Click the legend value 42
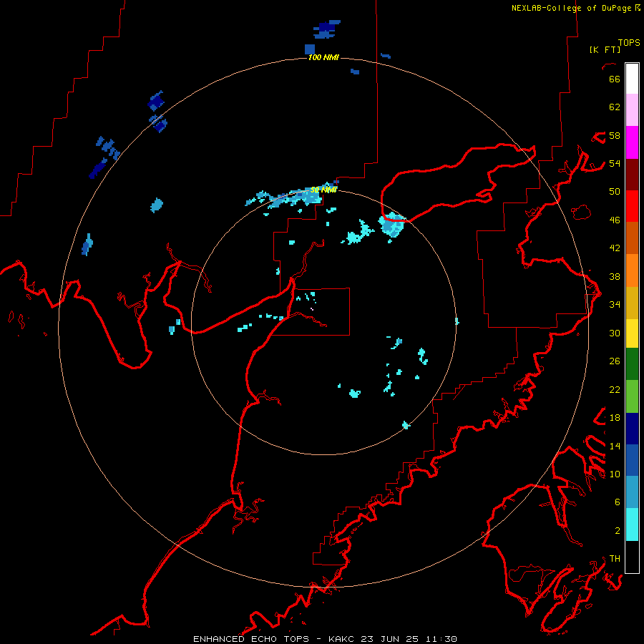Image resolution: width=644 pixels, height=644 pixels. pos(615,248)
